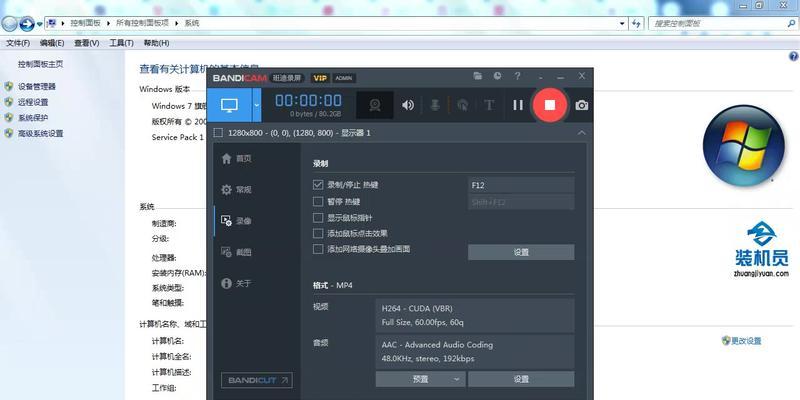Screen dimensions: 800x400
Task: Click the Shift+F12 pause hotkey field
Action: (521, 202)
